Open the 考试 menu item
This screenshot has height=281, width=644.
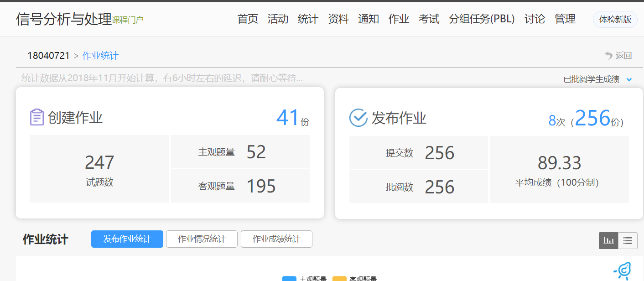coord(429,19)
